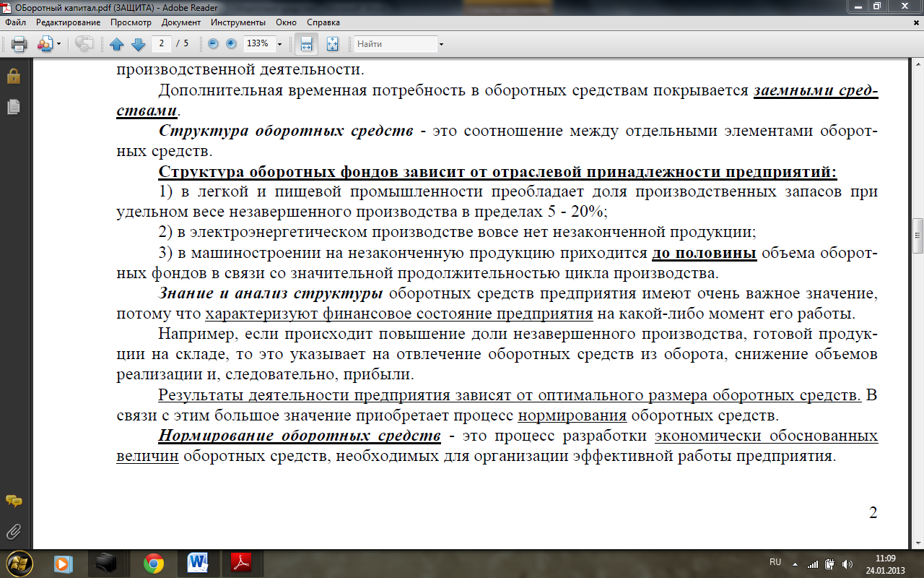
Task: Open the black folder taskbar icon
Action: point(108,563)
